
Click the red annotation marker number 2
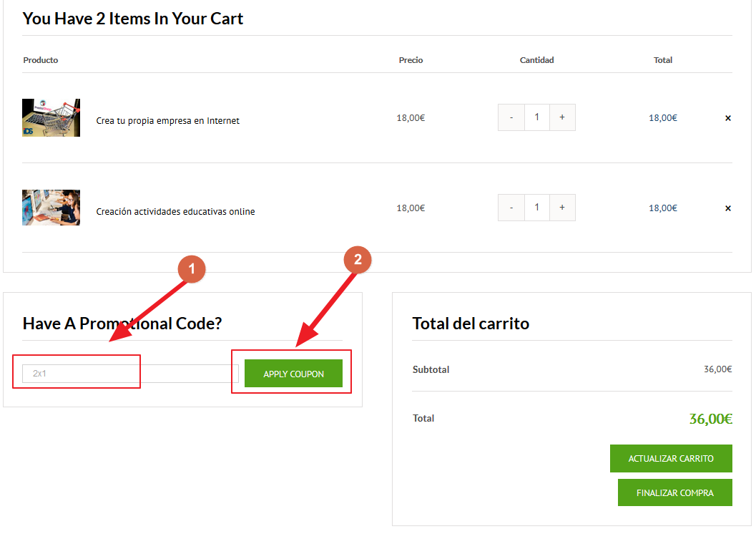(358, 260)
